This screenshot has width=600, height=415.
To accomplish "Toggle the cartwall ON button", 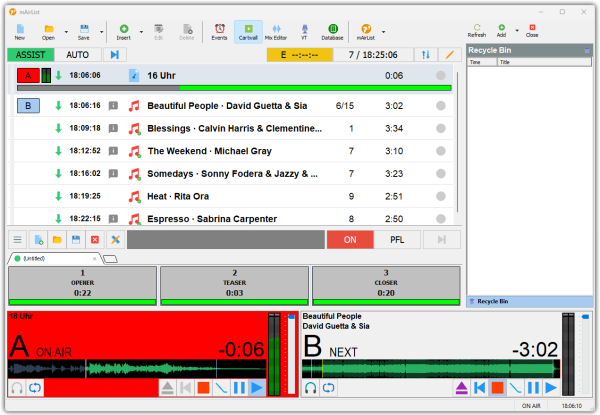I will tap(350, 240).
